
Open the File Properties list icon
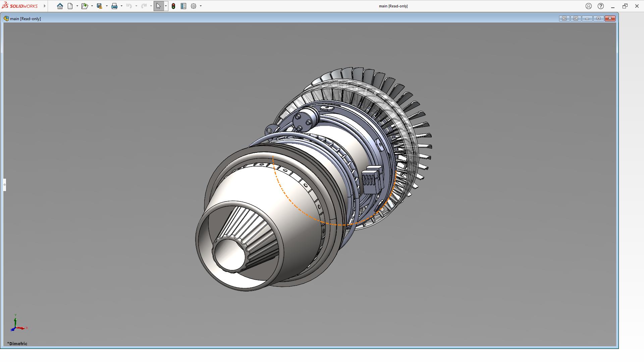(183, 6)
